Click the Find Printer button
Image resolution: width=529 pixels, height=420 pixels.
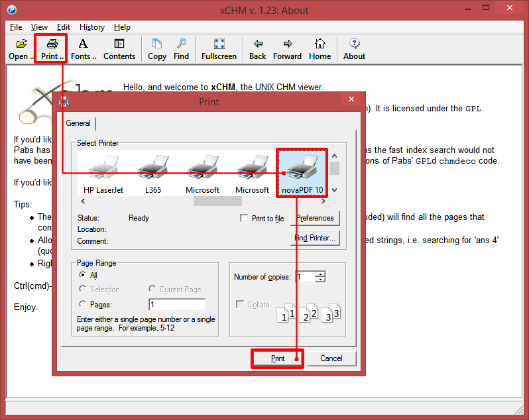(x=315, y=238)
